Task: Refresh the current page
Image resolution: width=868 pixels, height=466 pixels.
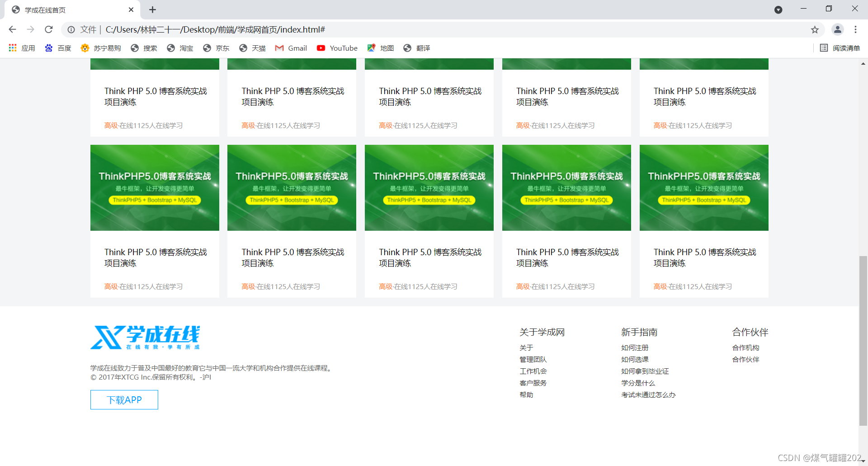Action: point(48,29)
